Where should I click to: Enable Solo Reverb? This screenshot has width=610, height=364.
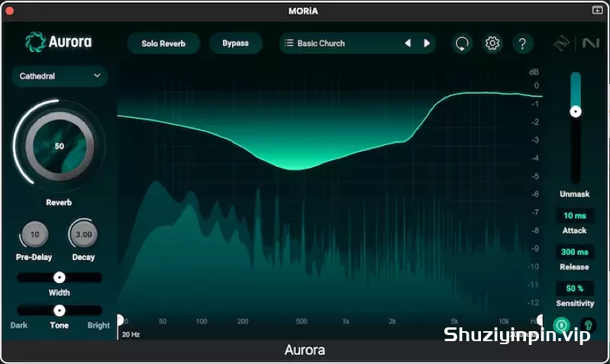pos(163,43)
